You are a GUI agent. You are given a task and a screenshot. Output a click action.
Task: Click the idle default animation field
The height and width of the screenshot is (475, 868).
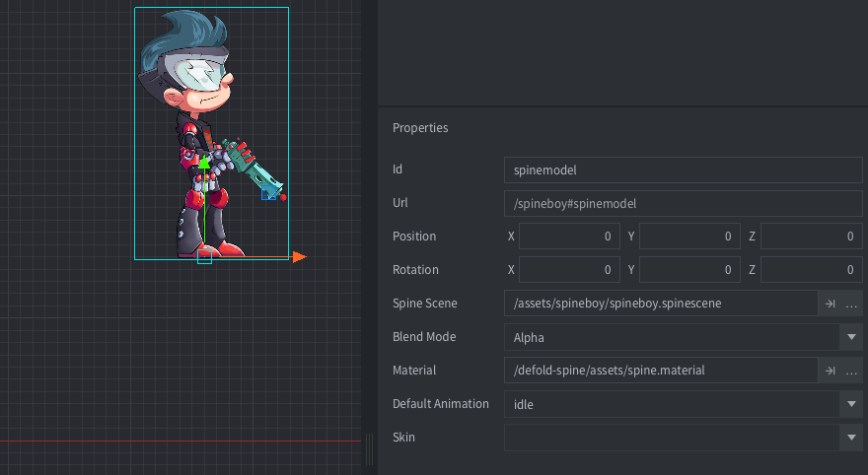tap(673, 404)
